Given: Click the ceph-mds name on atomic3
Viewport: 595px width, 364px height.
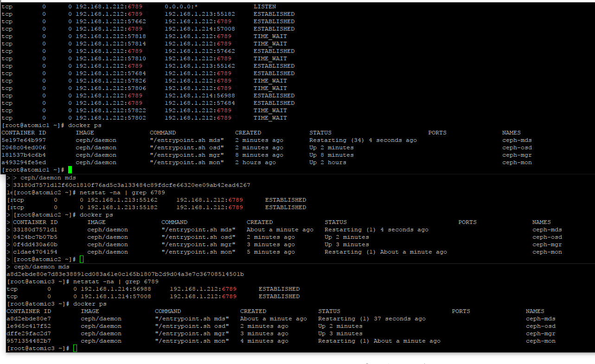Looking at the screenshot, I should point(541,319).
